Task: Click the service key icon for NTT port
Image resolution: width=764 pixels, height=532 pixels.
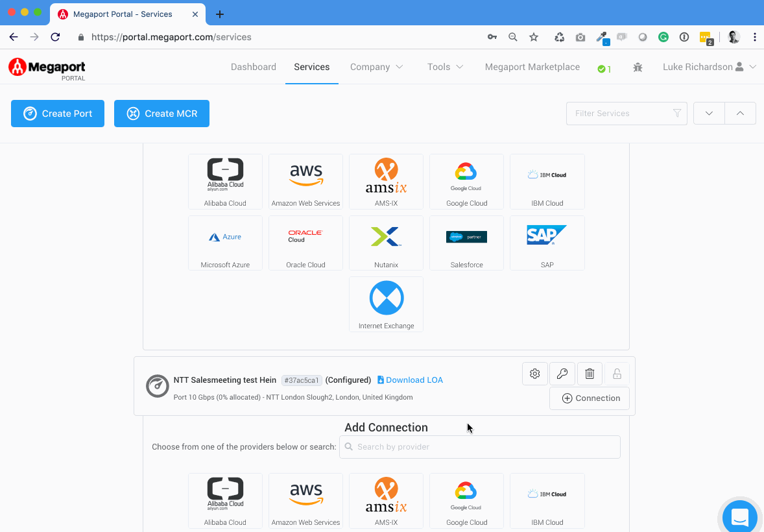Action: pyautogui.click(x=562, y=374)
